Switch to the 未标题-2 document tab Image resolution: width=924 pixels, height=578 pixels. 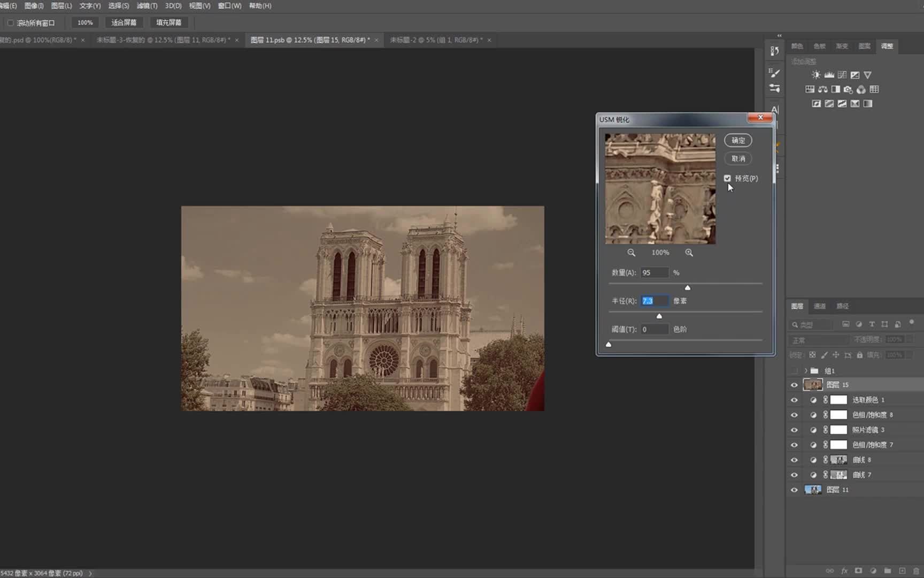[436, 40]
